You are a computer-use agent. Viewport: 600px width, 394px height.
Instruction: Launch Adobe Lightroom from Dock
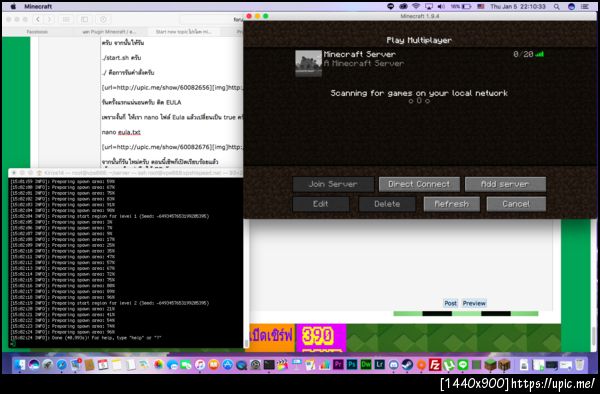point(380,365)
